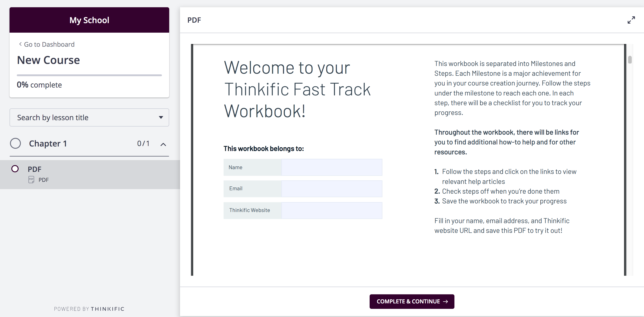Image resolution: width=644 pixels, height=317 pixels.
Task: Click the Name field in workbook
Action: tap(332, 167)
